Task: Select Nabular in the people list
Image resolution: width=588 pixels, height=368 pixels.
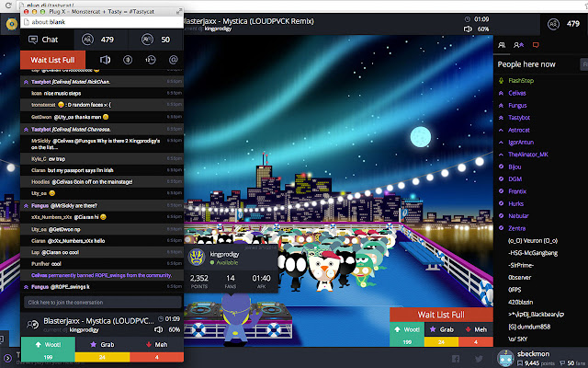Action: point(518,216)
